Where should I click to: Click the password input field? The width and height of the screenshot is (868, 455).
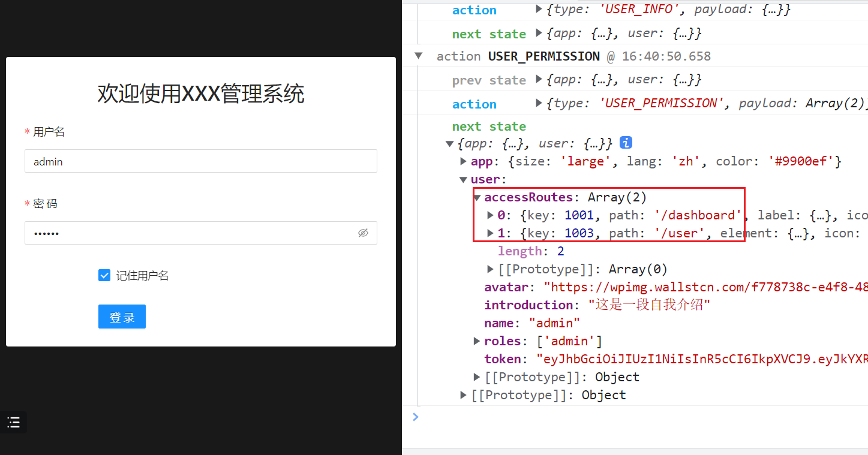click(200, 233)
